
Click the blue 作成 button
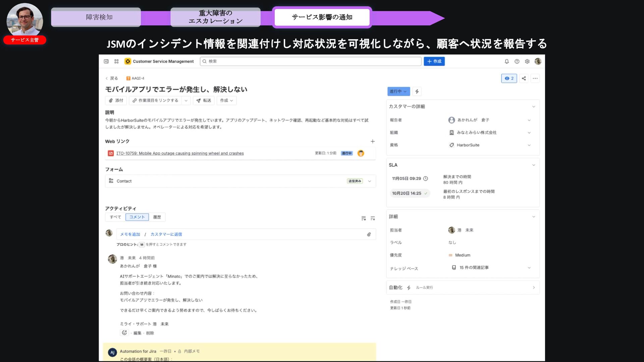pyautogui.click(x=434, y=61)
